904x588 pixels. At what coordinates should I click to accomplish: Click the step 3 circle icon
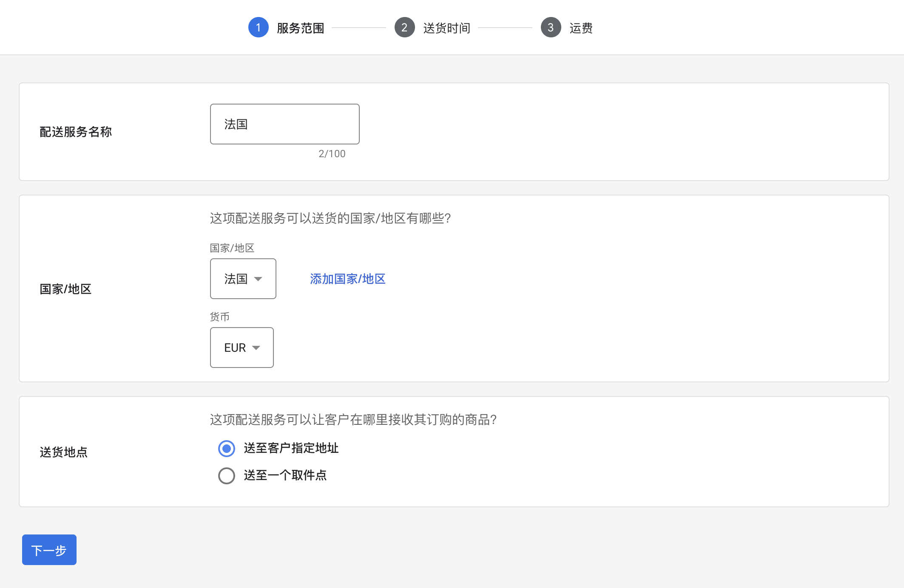[551, 27]
